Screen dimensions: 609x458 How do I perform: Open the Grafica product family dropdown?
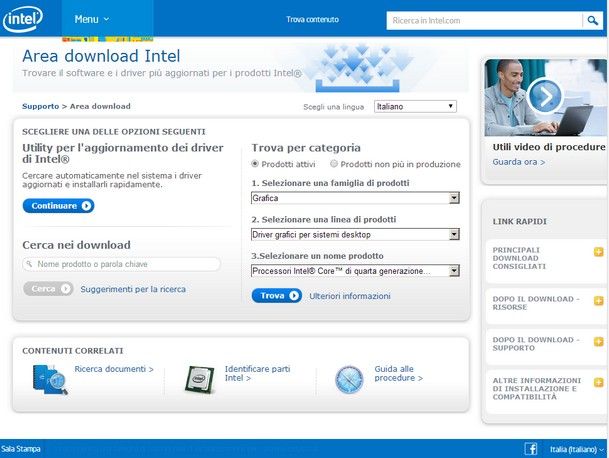(355, 198)
